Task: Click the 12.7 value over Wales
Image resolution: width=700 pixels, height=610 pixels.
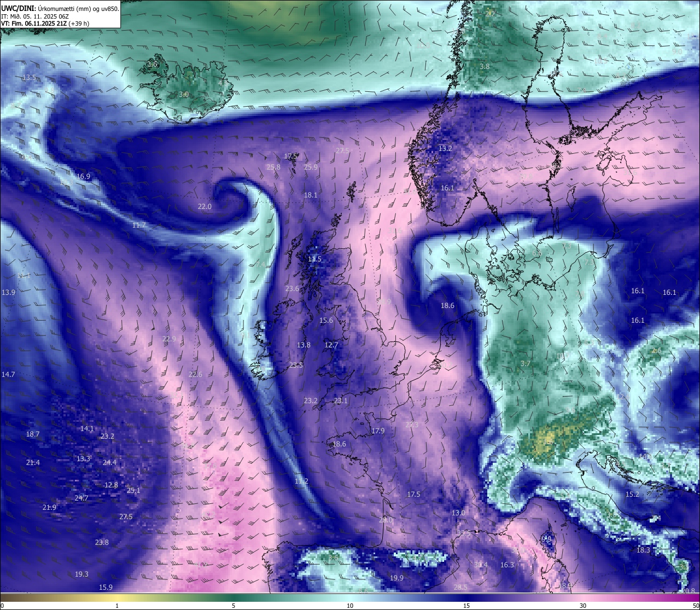Action: (x=331, y=345)
